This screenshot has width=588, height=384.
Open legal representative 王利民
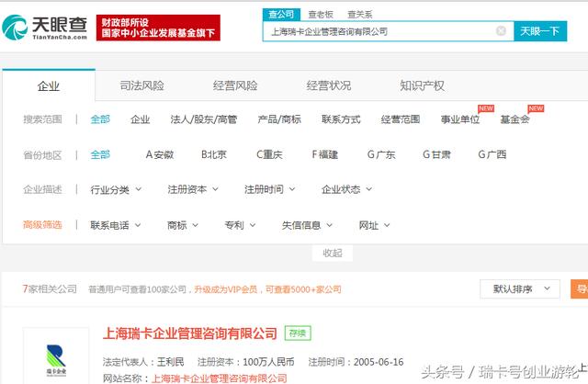(170, 362)
